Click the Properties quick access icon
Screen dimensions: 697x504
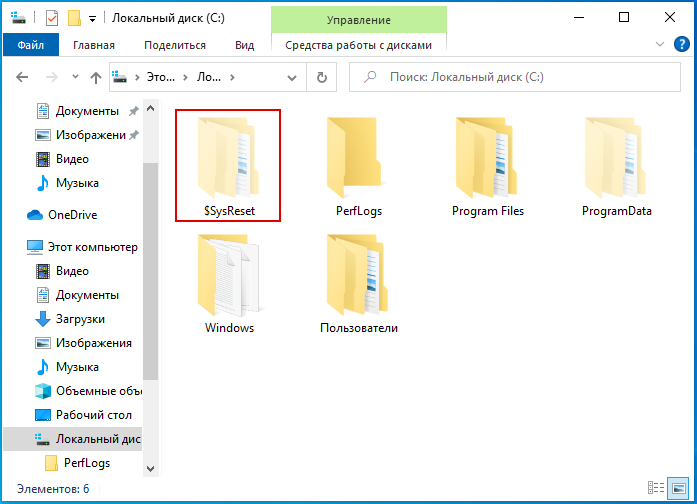point(52,18)
